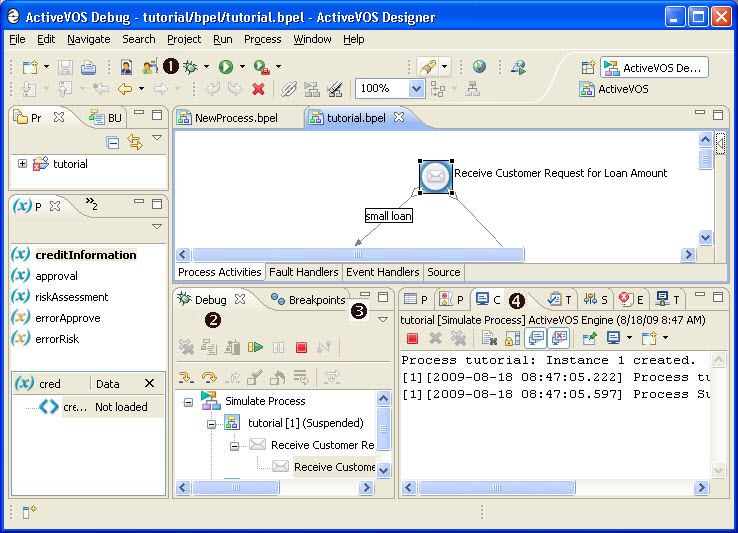
Task: Close the cred data panel with X
Action: pyautogui.click(x=149, y=383)
